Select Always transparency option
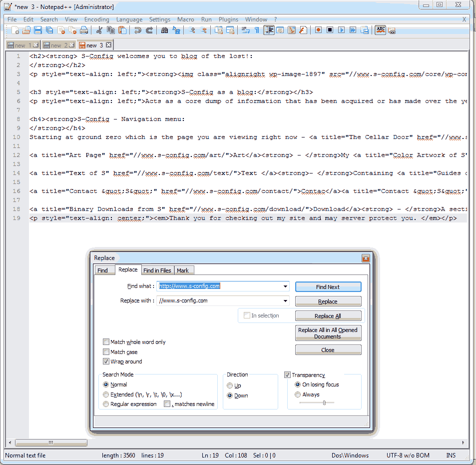The image size is (476, 465). pos(298,394)
